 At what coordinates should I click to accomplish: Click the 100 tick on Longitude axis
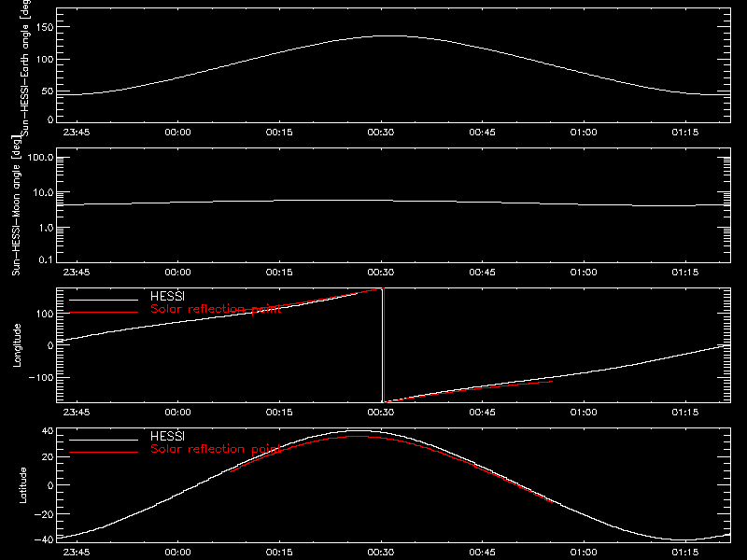45,314
